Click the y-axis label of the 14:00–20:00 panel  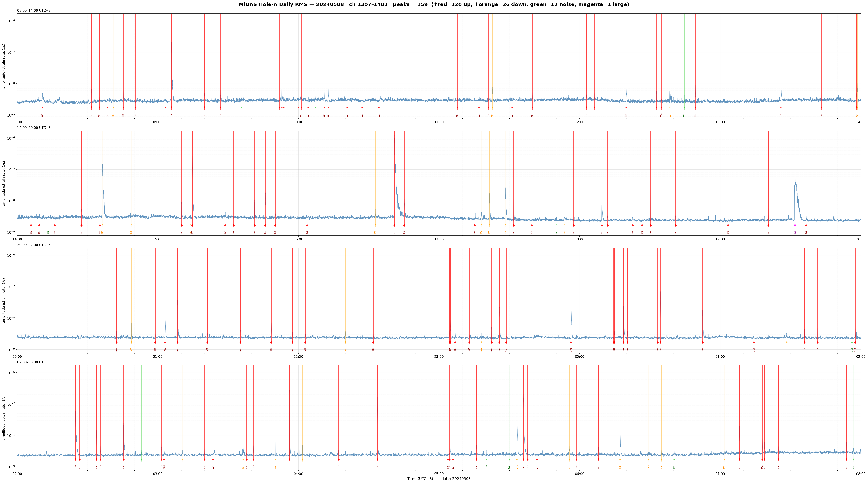tap(4, 183)
